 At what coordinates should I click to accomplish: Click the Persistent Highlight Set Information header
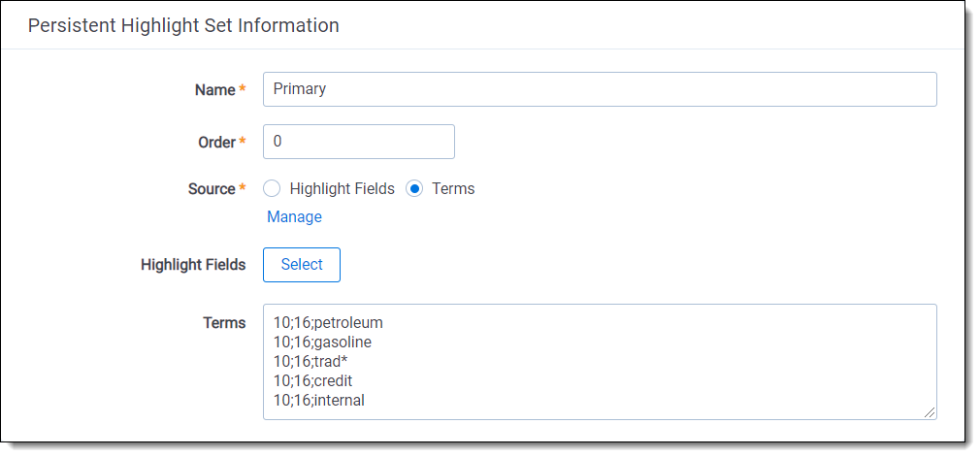pos(183,25)
